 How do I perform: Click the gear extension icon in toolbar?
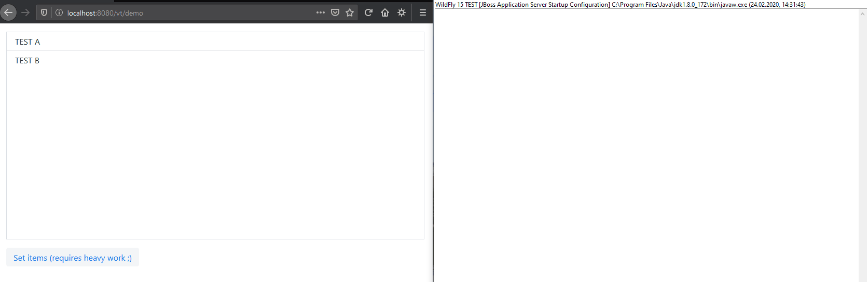(x=402, y=12)
